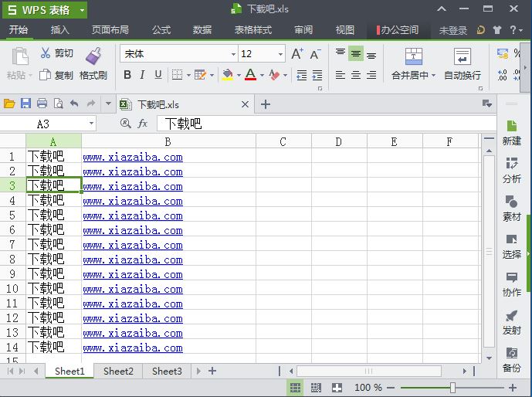
Task: Open the Name Box A3 dropdown
Action: point(91,124)
